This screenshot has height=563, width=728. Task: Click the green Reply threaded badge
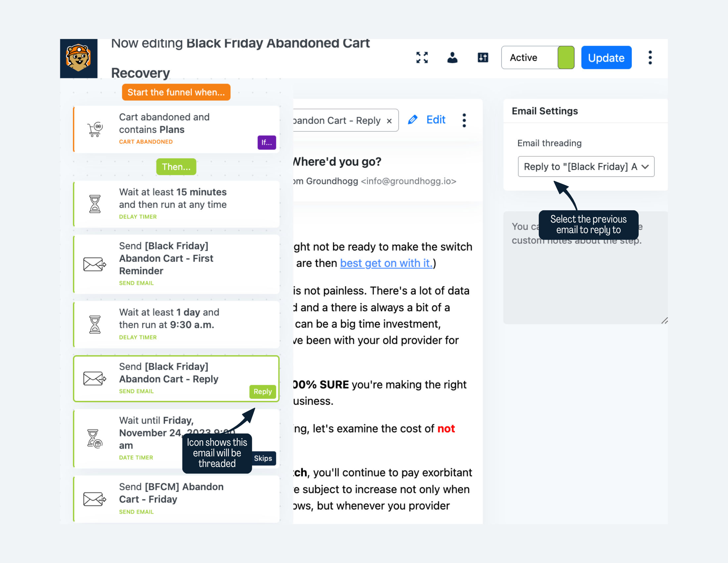click(263, 391)
